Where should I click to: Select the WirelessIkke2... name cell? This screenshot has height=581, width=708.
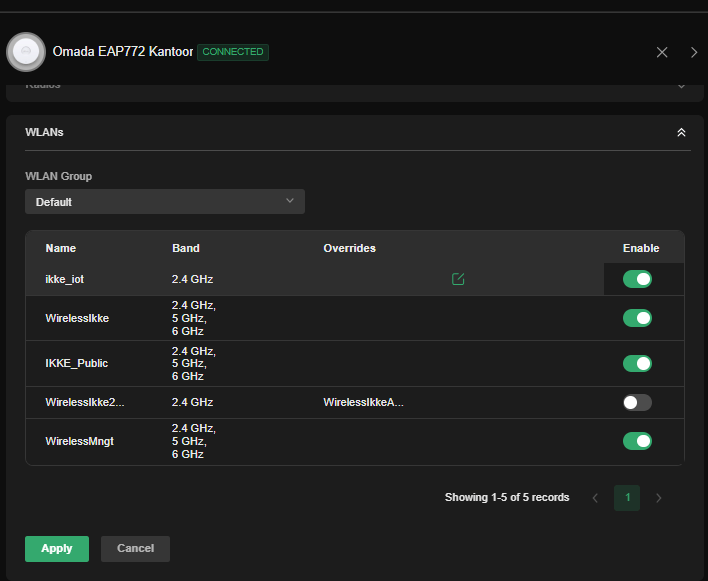coord(85,402)
